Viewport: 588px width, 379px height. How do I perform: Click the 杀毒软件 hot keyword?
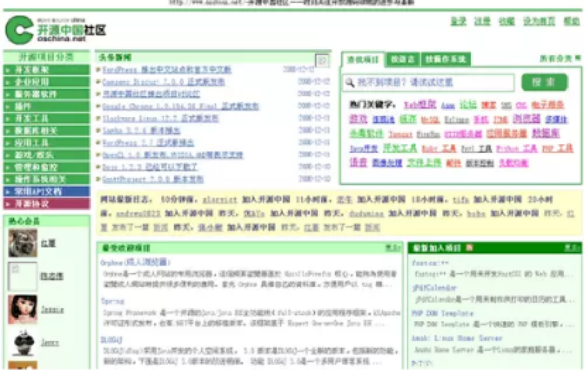[366, 134]
